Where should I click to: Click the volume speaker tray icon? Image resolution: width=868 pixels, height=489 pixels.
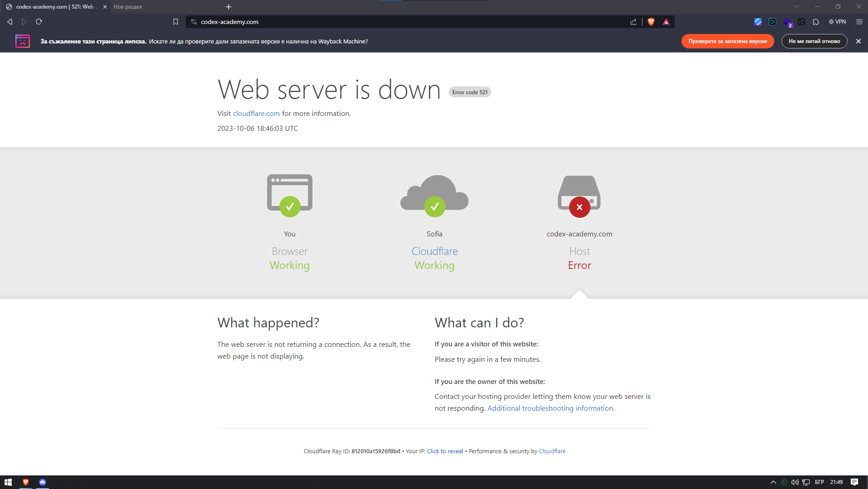click(795, 482)
